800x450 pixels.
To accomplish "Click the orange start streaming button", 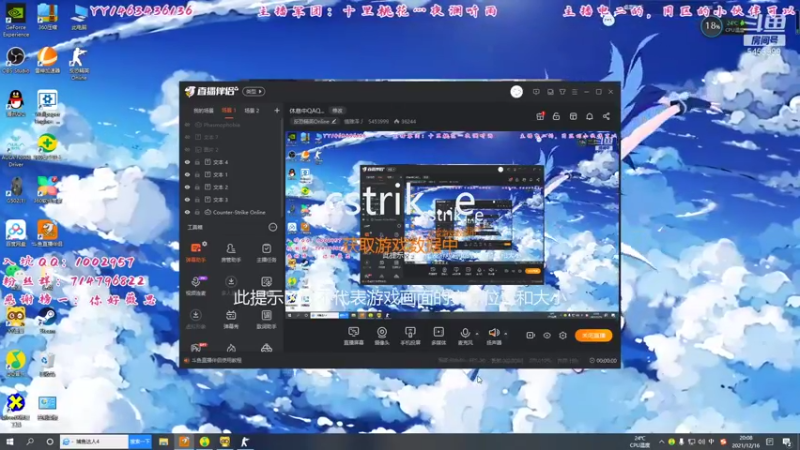I will (x=593, y=335).
